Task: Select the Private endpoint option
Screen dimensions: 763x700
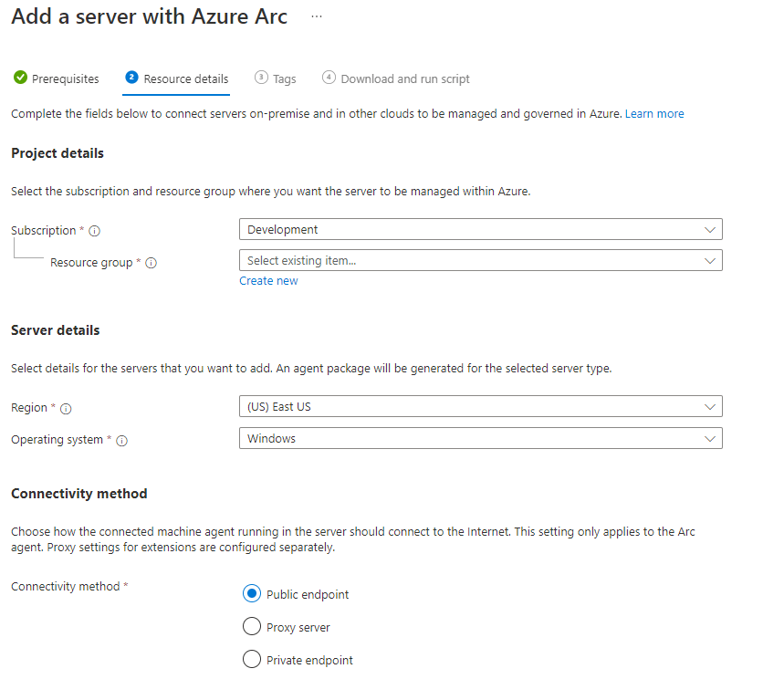Action: pyautogui.click(x=252, y=660)
